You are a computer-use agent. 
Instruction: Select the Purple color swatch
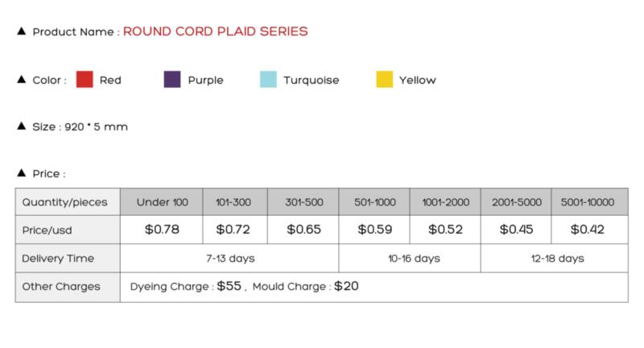(x=172, y=79)
